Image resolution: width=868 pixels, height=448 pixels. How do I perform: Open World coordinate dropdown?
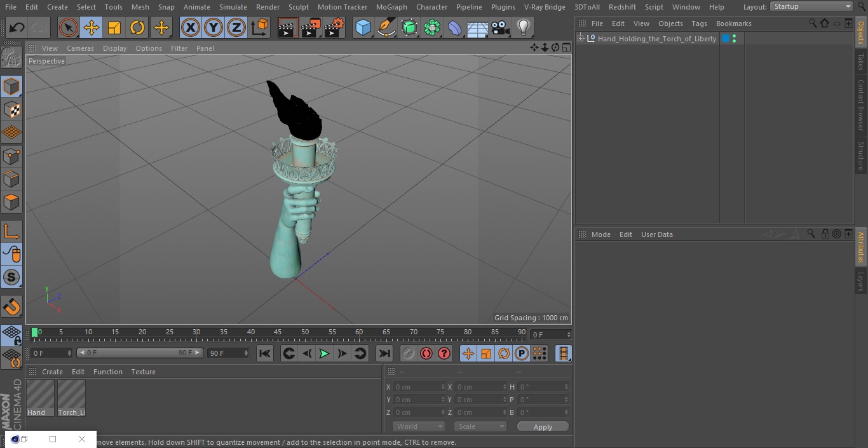[x=419, y=426]
